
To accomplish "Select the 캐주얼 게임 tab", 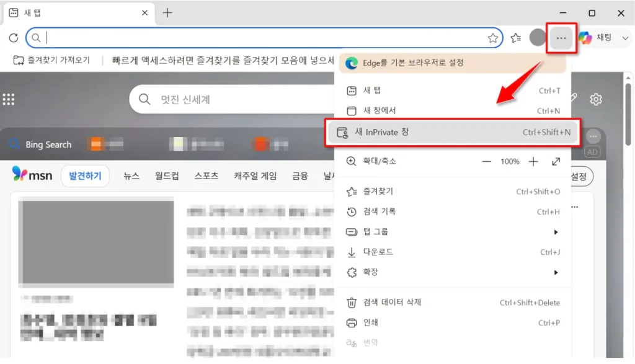I will 255,176.
